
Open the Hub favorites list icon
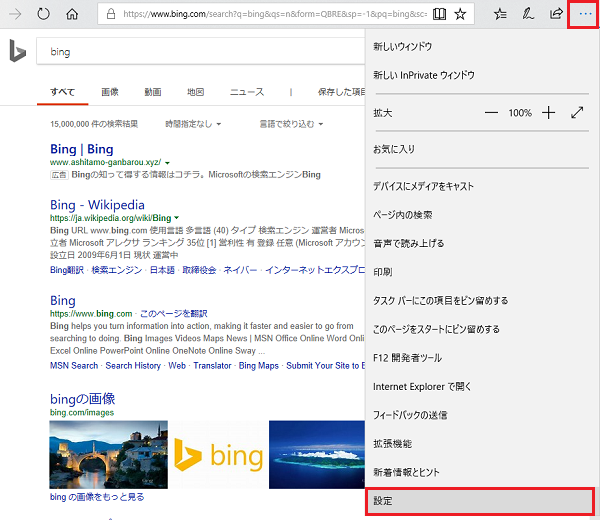pos(500,14)
